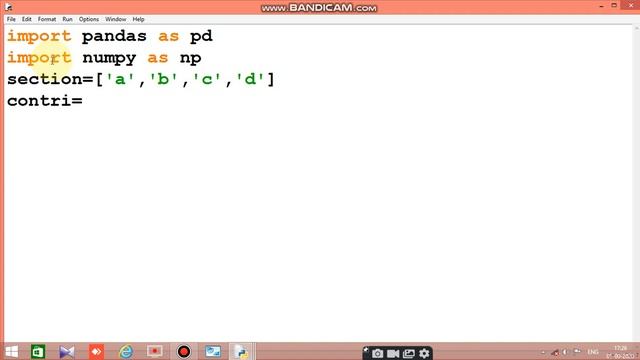Minimize the IDLE editor window
This screenshot has width=640, height=360.
(602, 7)
